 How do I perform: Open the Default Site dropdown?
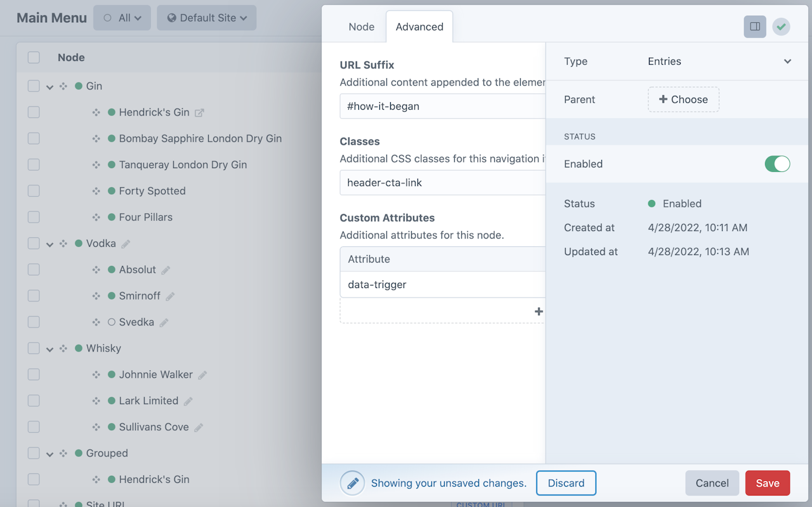[x=207, y=18]
